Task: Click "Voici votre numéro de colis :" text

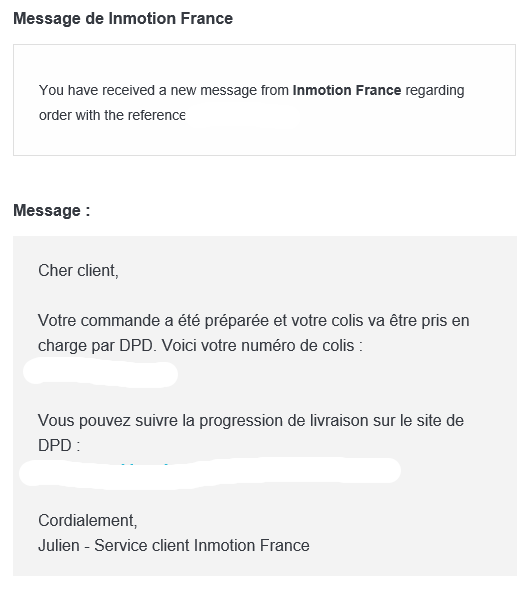Action: point(262,346)
